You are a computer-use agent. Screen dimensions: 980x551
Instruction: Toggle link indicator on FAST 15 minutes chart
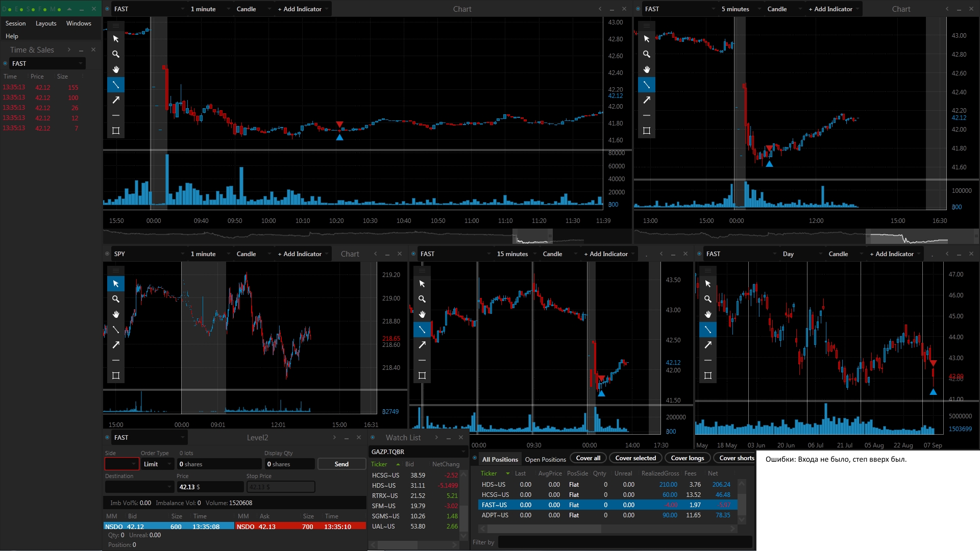(x=413, y=254)
